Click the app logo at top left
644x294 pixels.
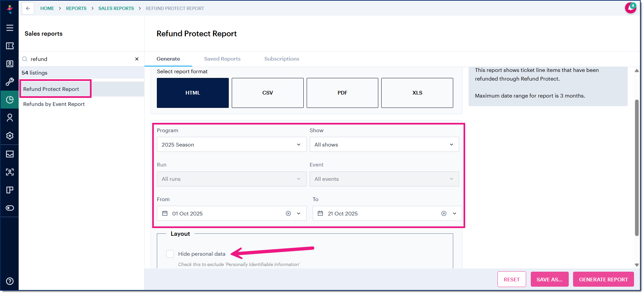(x=10, y=9)
